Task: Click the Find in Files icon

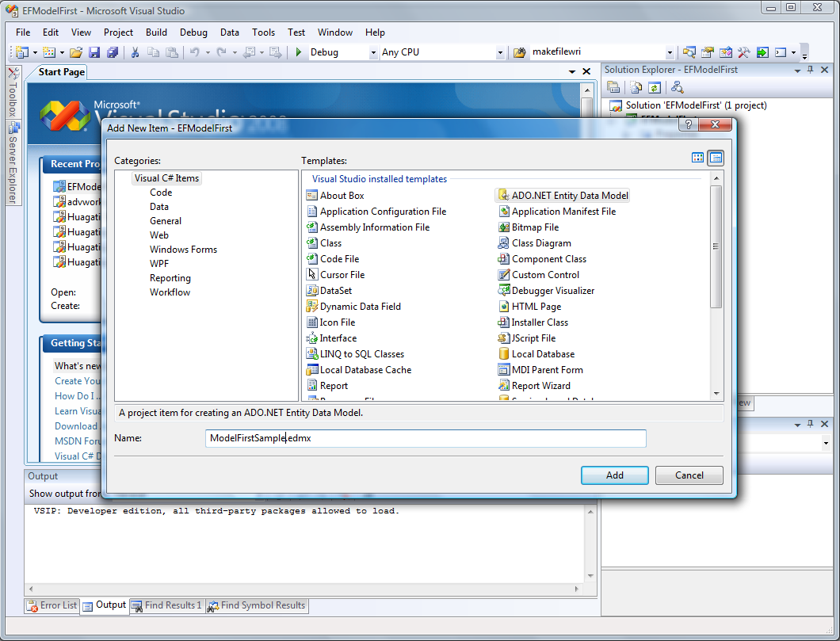Action: (x=519, y=52)
